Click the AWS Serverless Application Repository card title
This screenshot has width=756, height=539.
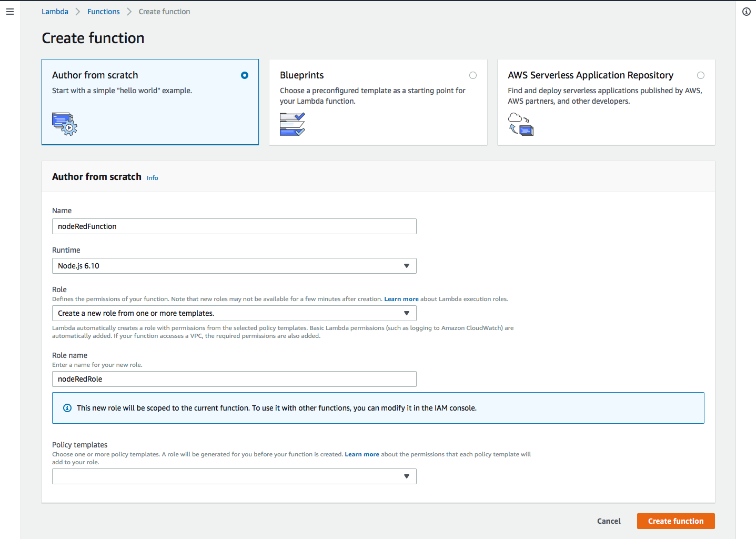click(x=591, y=75)
